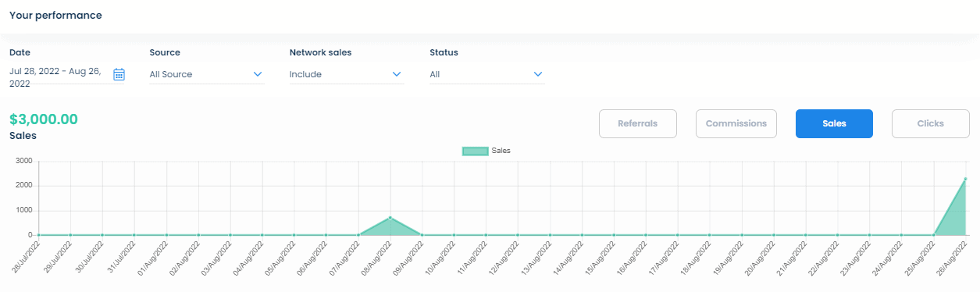Click the 25/Aug/2022 data point
Image resolution: width=980 pixels, height=292 pixels.
click(x=934, y=235)
